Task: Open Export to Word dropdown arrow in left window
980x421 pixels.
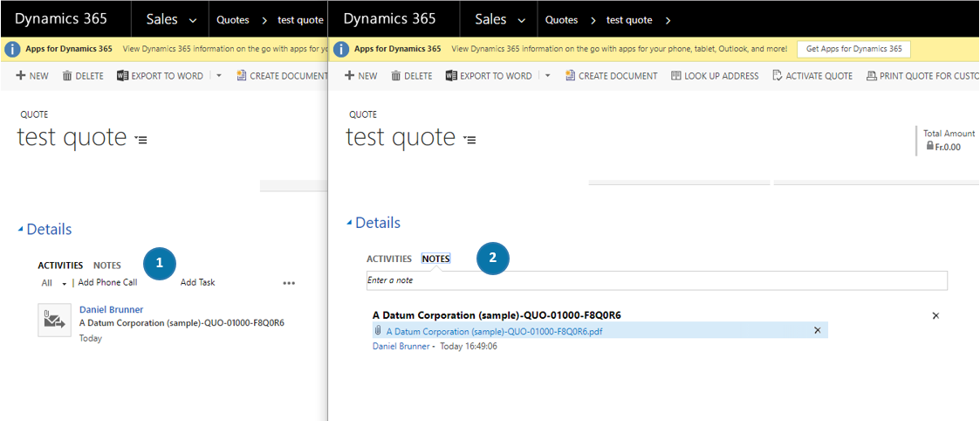Action: point(219,76)
